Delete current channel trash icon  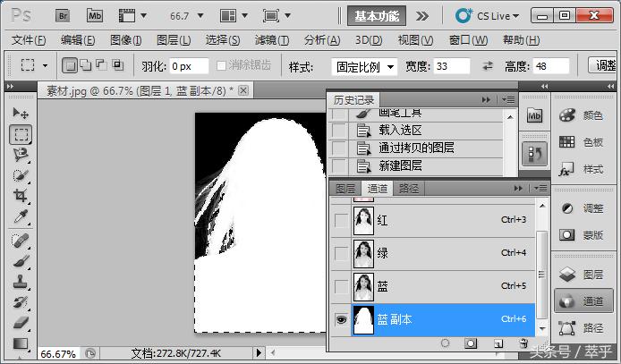[x=523, y=343]
